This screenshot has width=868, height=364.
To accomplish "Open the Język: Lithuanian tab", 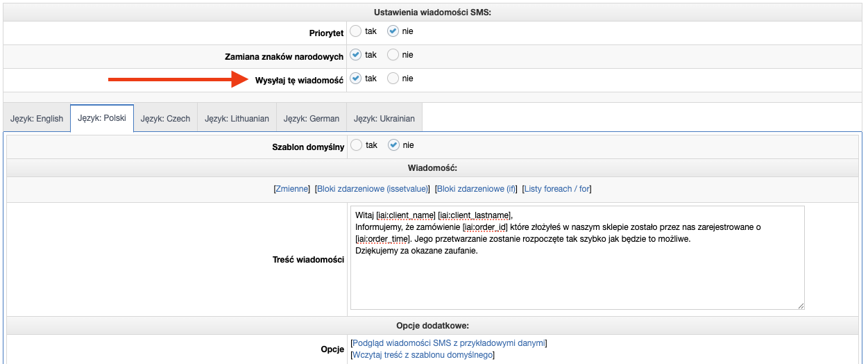I will tap(237, 119).
